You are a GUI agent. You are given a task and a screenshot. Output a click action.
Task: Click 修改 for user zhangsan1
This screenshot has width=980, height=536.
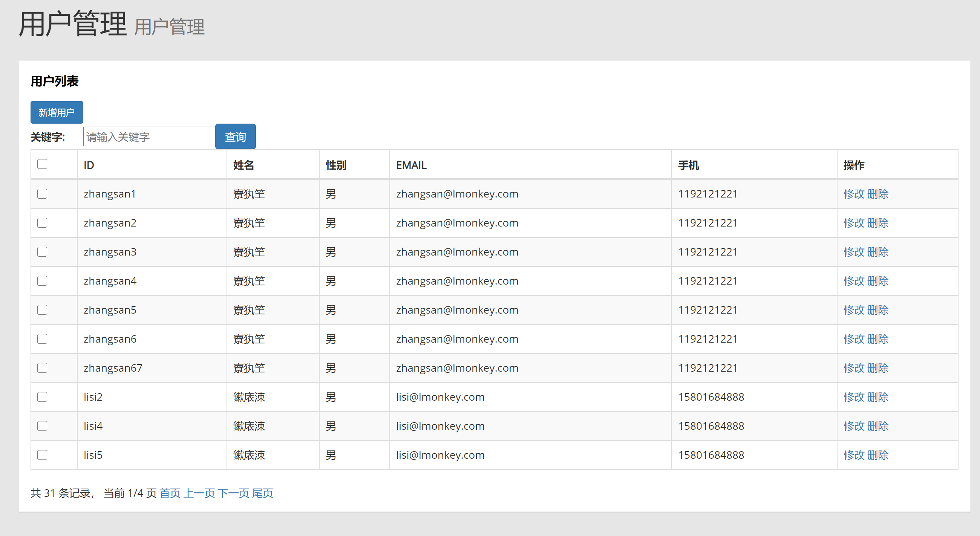coord(854,194)
